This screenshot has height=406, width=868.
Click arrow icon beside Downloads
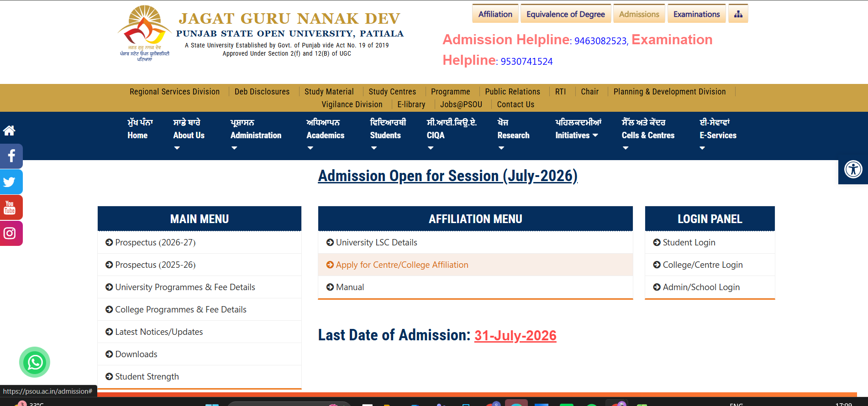[x=109, y=354]
